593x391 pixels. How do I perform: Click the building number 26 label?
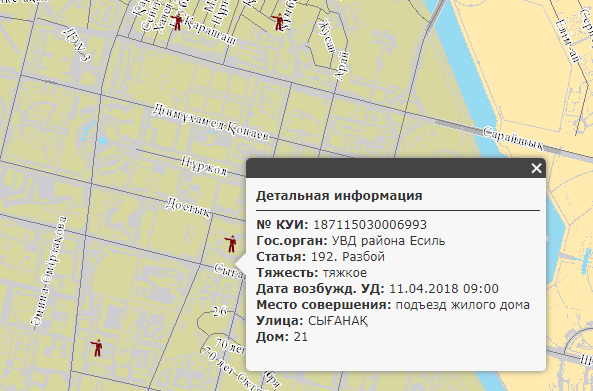[220, 311]
